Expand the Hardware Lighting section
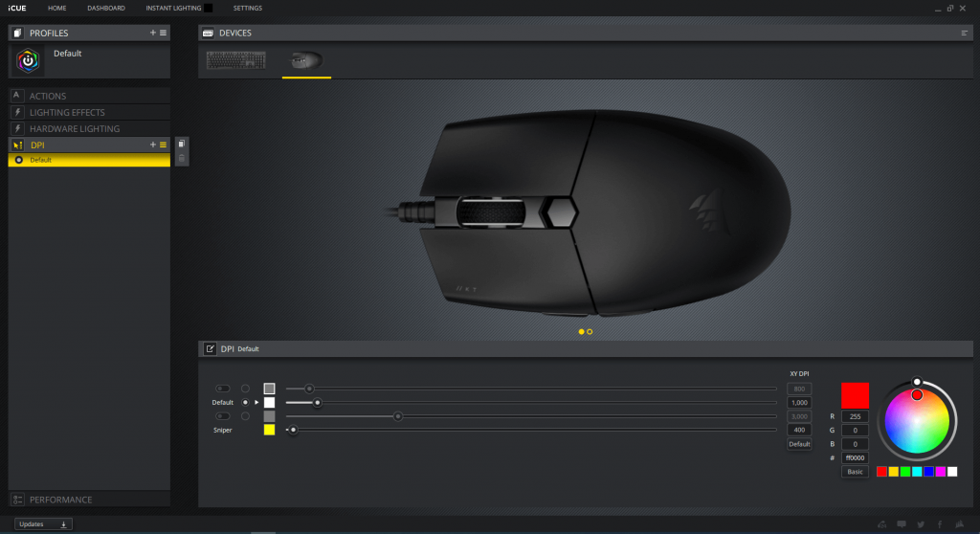Screen dimensions: 980x534 click(89, 128)
